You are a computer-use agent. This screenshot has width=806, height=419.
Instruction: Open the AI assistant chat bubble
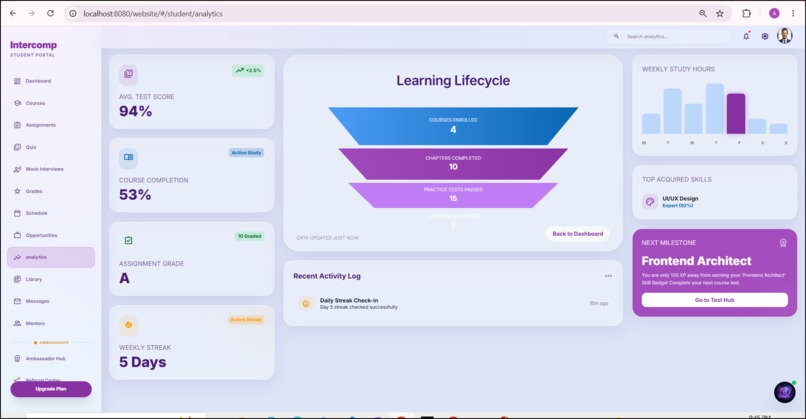click(x=784, y=392)
